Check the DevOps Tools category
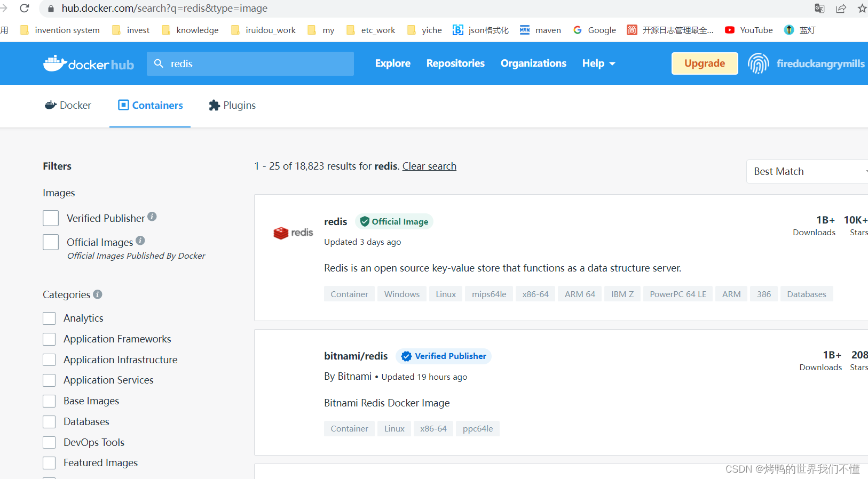This screenshot has width=868, height=479. (x=49, y=443)
